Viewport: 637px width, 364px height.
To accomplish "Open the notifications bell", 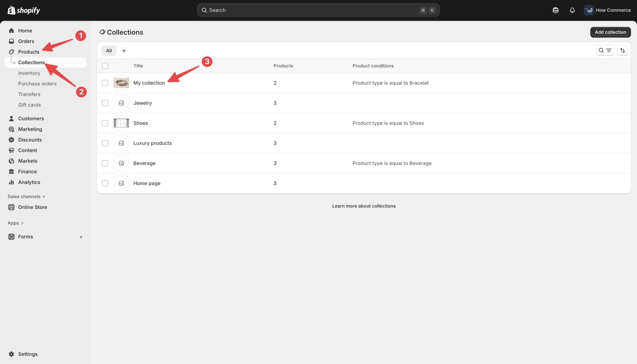I will click(572, 10).
